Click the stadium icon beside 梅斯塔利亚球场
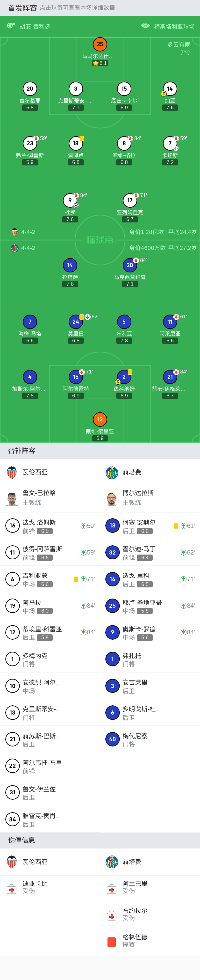This screenshot has width=200, height=980. [145, 26]
